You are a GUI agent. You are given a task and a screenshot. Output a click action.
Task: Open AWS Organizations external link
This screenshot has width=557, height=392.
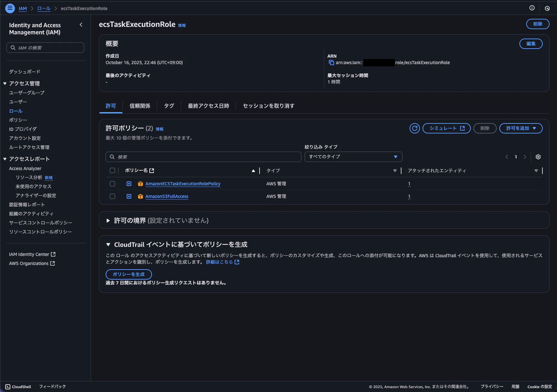click(32, 263)
